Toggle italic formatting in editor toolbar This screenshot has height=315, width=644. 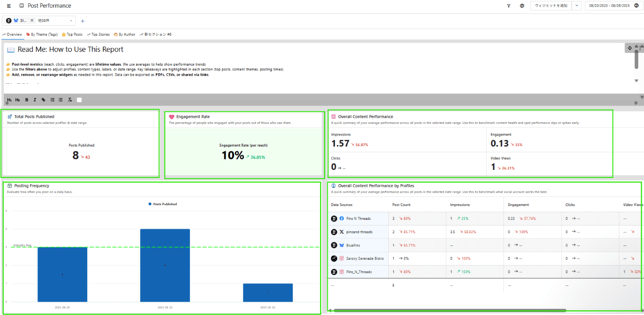click(x=35, y=100)
